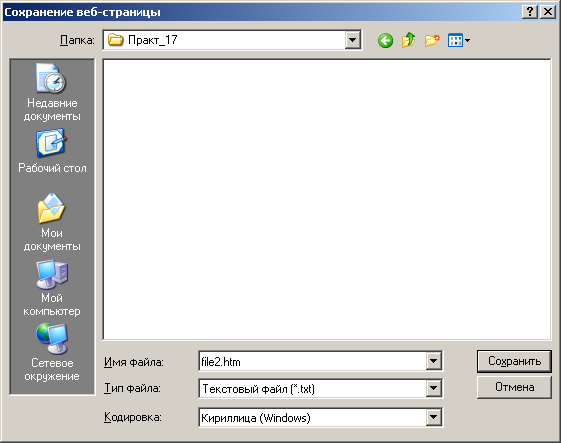Go up one folder level
This screenshot has width=561, height=443.
(409, 40)
